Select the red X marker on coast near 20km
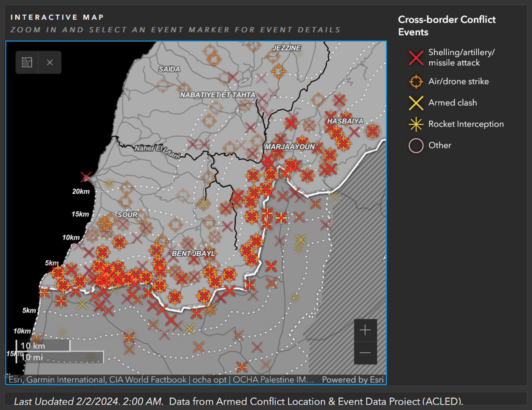532x410 pixels. (86, 177)
